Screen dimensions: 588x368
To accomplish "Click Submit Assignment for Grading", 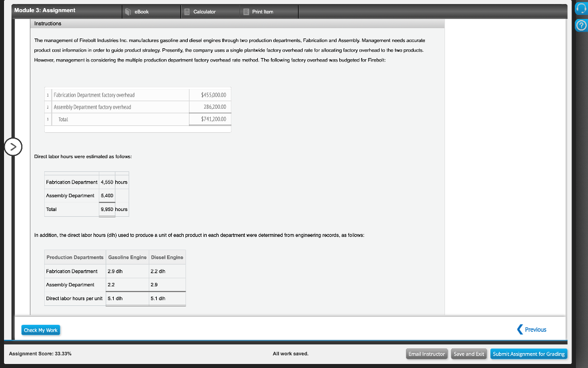I will coord(528,354).
